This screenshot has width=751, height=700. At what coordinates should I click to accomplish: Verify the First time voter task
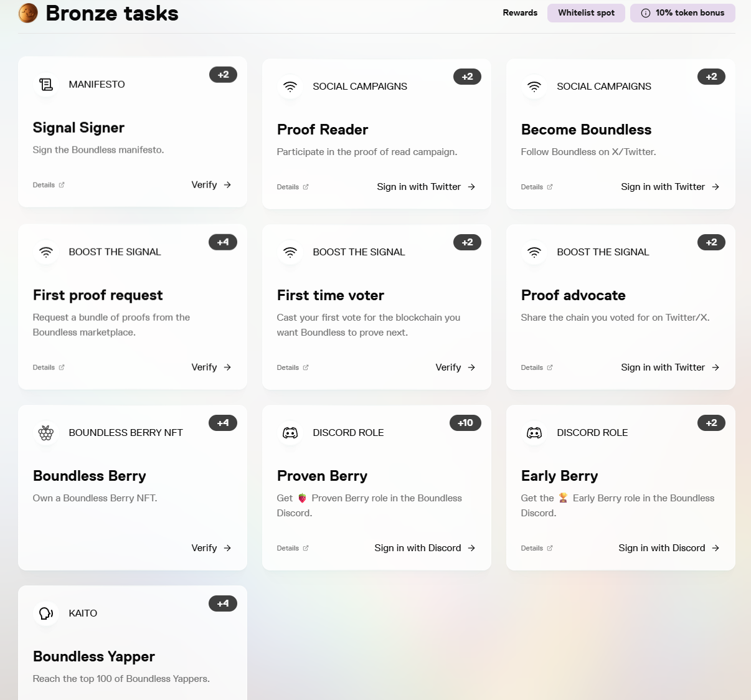(x=455, y=367)
